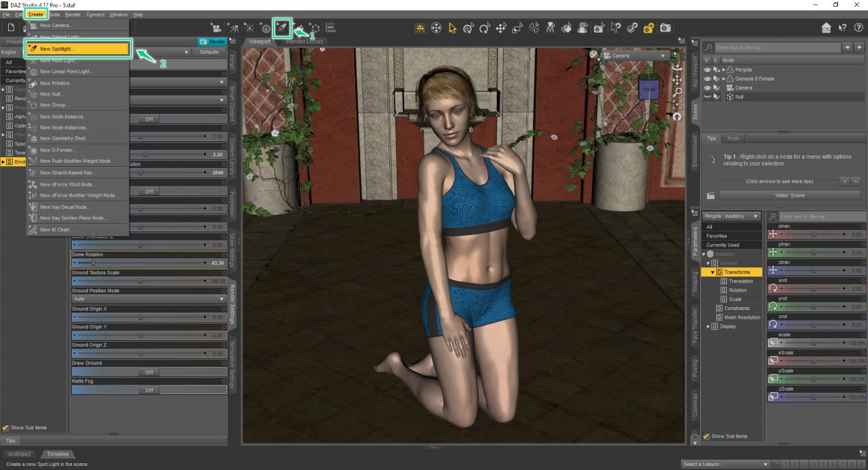Switch the Matte Fog setting off
This screenshot has width=868, height=470.
pyautogui.click(x=149, y=390)
